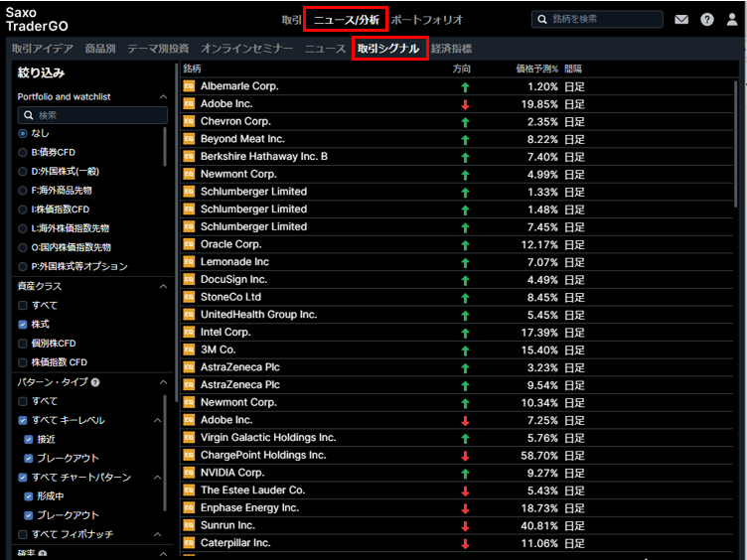Click the EQ icon for DocuSign Inc.

click(x=189, y=280)
